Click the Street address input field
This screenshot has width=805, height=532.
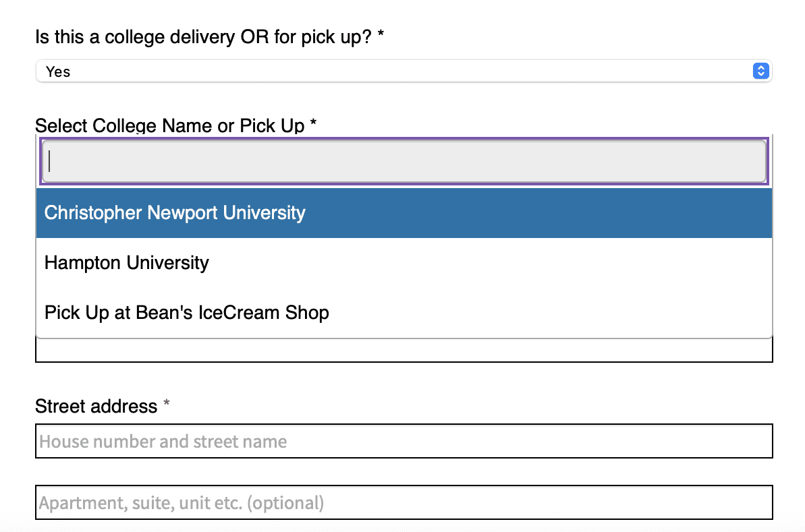point(404,442)
